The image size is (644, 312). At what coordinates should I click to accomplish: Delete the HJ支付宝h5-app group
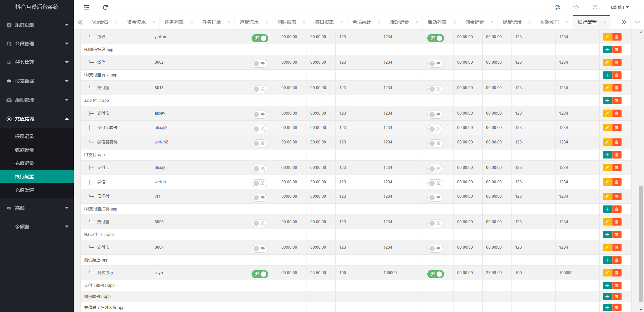click(x=617, y=235)
